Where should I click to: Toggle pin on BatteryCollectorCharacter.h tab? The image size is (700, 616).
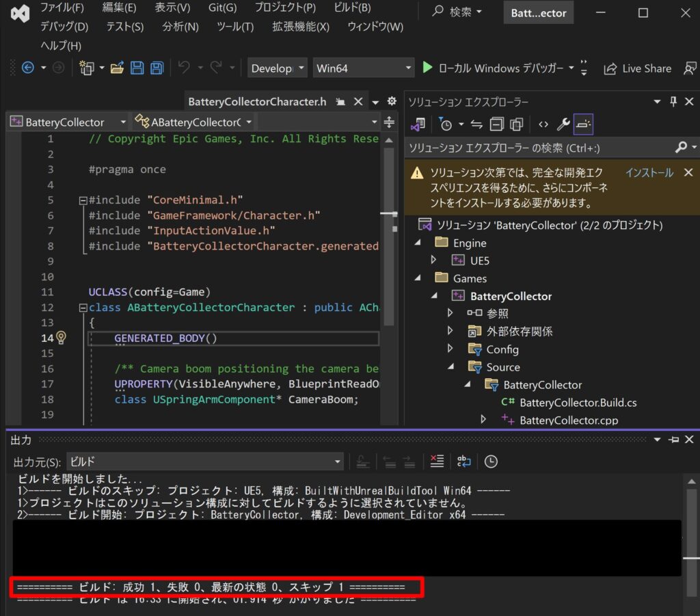pyautogui.click(x=340, y=102)
